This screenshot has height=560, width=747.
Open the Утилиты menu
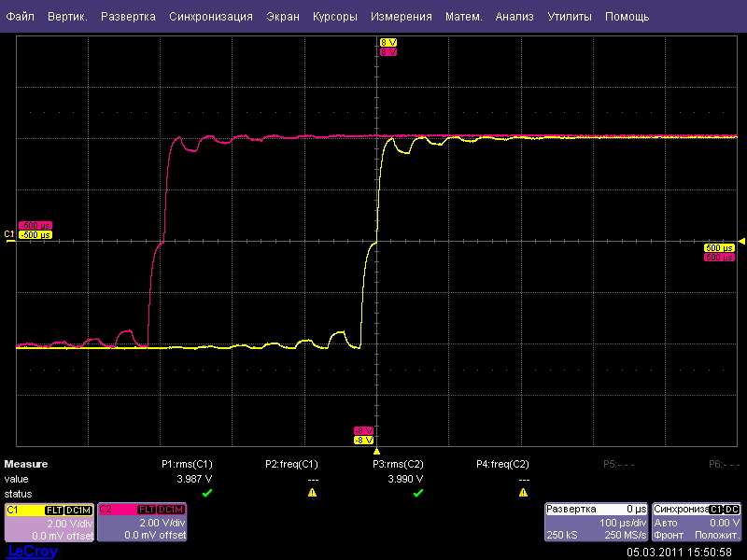tap(569, 17)
